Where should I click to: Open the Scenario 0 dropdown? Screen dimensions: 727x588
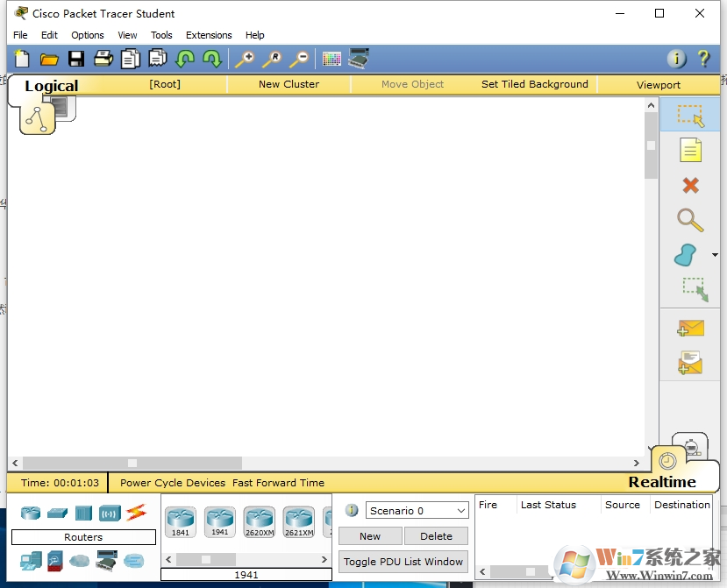point(417,510)
